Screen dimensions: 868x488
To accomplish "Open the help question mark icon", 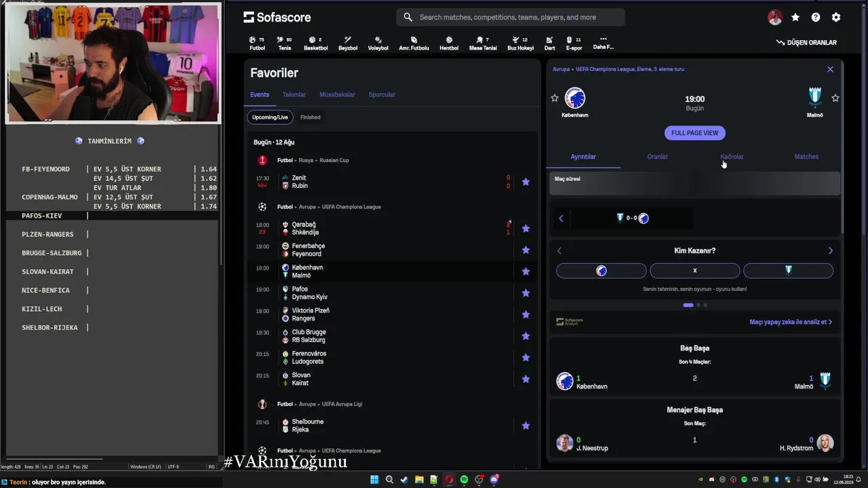I will coord(816,18).
